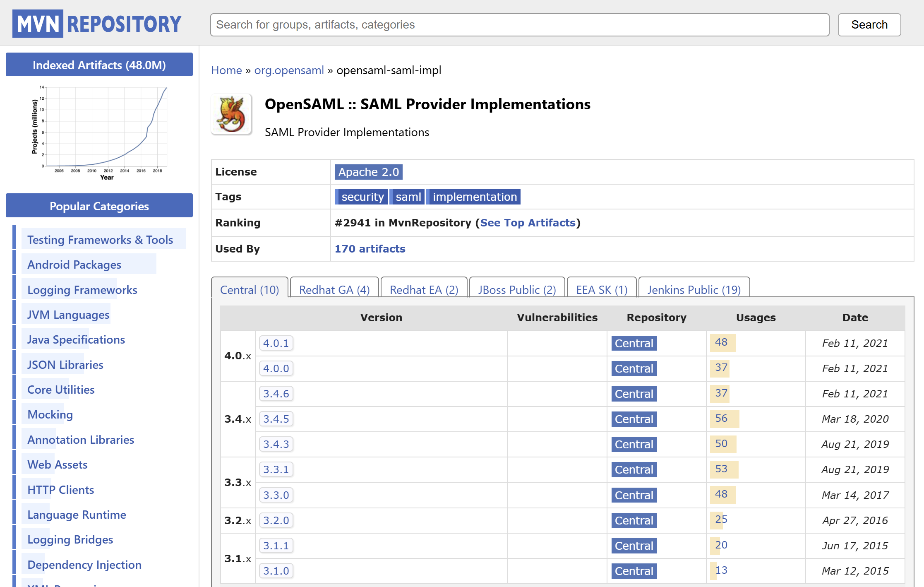This screenshot has height=587, width=924.
Task: Open the JSON Libraries category
Action: click(x=65, y=365)
